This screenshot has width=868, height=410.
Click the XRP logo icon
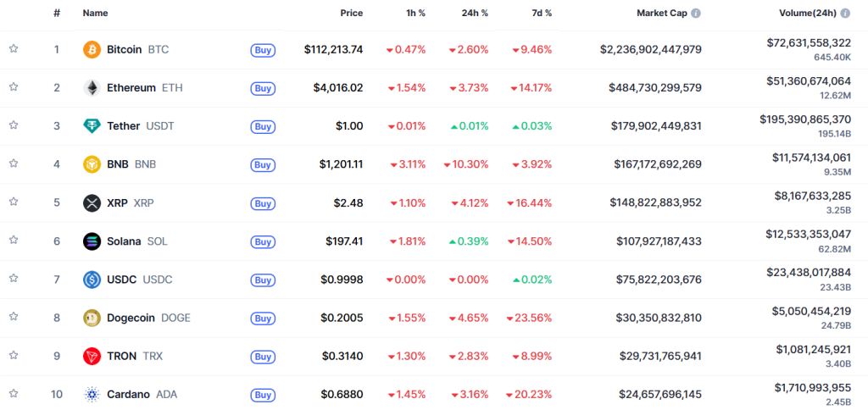pos(92,202)
